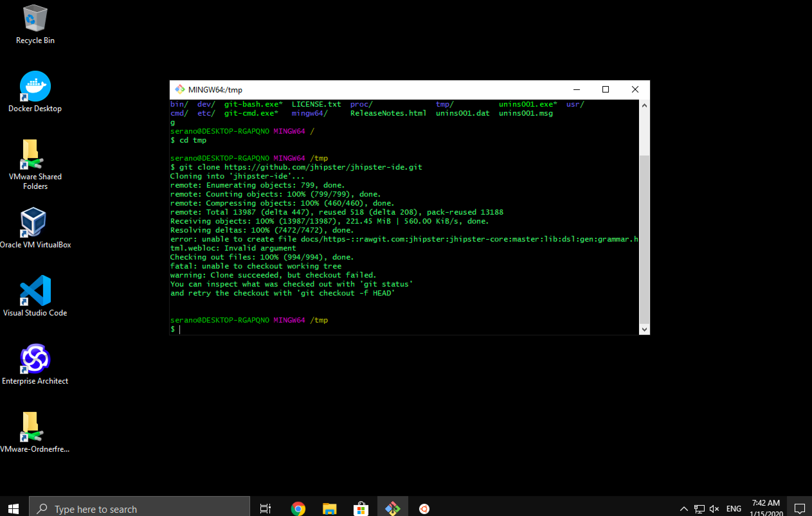
Task: Switch the ENG input language indicator
Action: click(733, 508)
